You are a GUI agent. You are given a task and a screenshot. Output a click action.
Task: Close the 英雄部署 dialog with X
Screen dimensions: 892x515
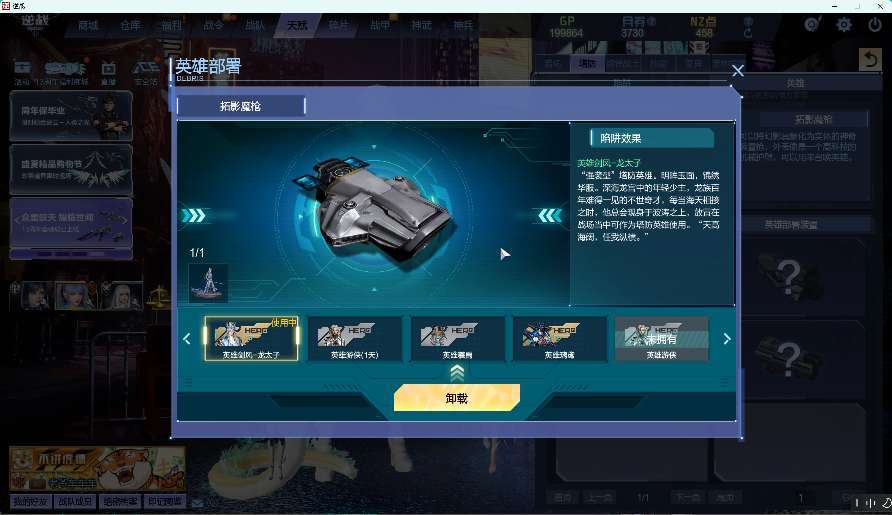(x=738, y=71)
